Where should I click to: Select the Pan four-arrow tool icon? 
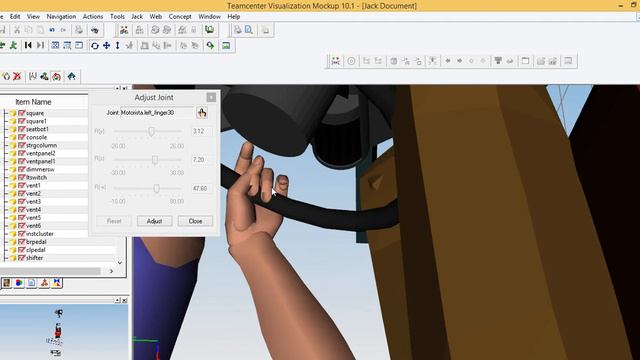(107, 45)
